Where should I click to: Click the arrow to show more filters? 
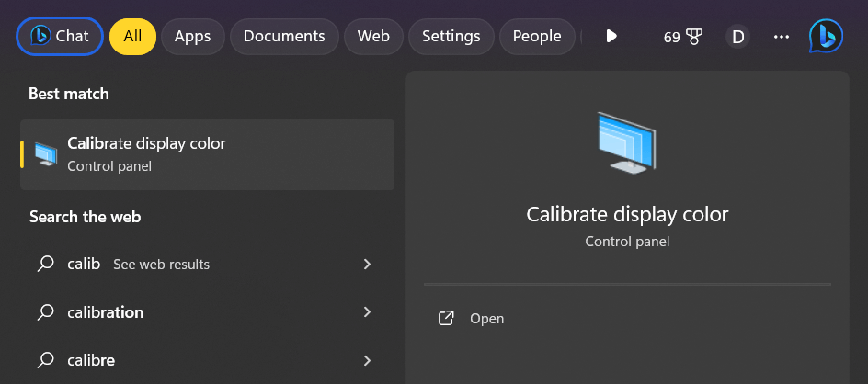coord(611,37)
